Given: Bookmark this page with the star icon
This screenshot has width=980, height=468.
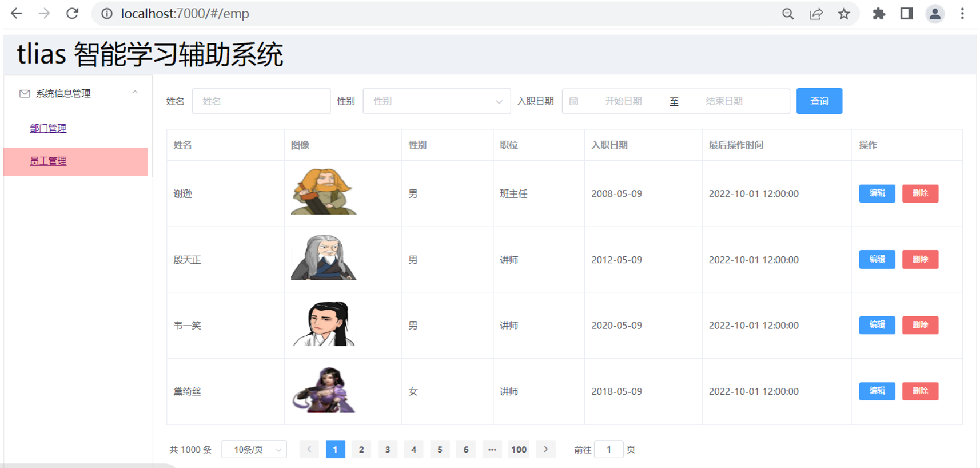Looking at the screenshot, I should (x=844, y=14).
